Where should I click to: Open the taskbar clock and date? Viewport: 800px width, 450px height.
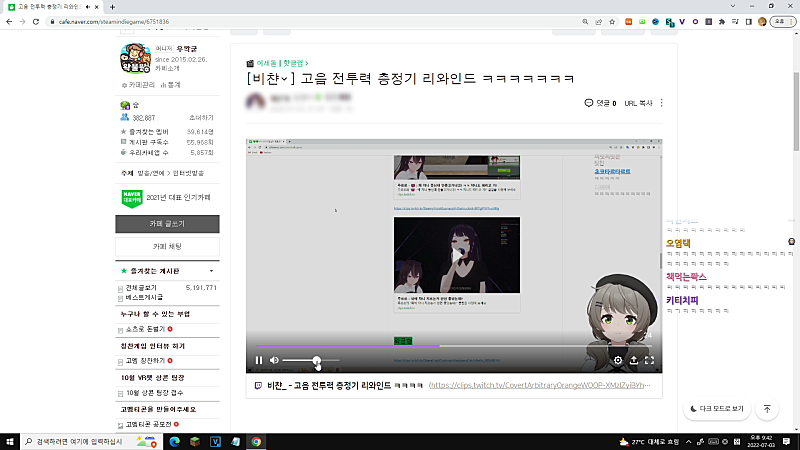coord(761,442)
